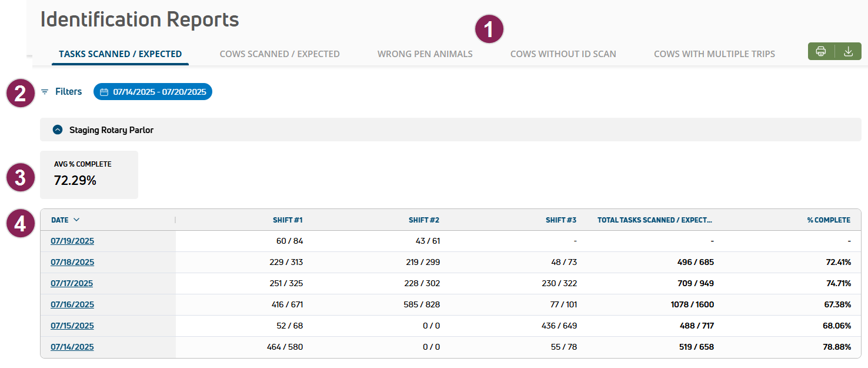Open the 07/16/2025 date link
This screenshot has width=868, height=368.
(x=72, y=304)
